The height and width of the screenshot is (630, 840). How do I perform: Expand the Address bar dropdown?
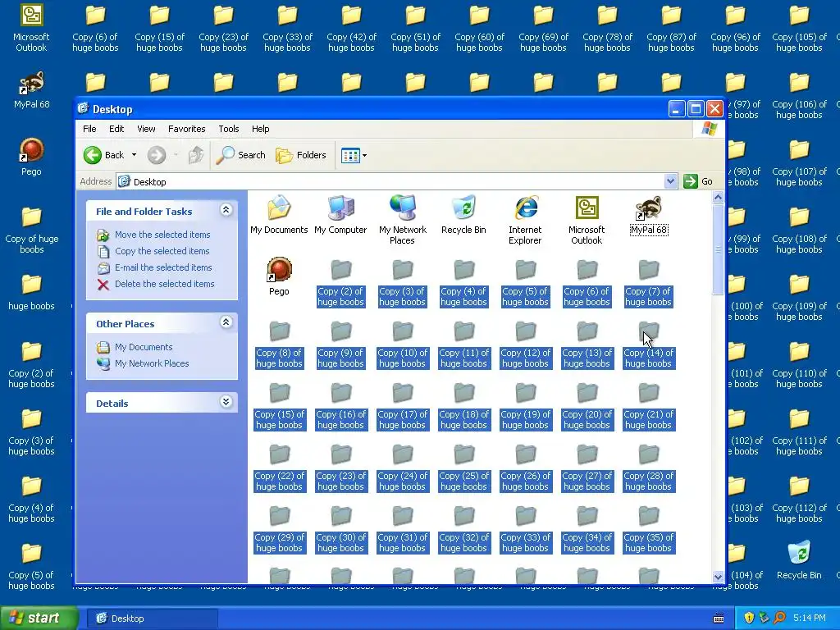point(670,181)
